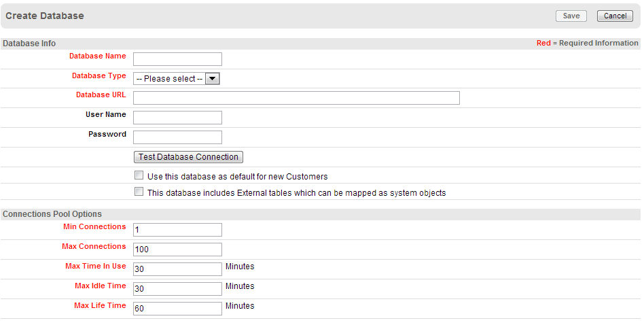Click the Password input field

tap(177, 137)
